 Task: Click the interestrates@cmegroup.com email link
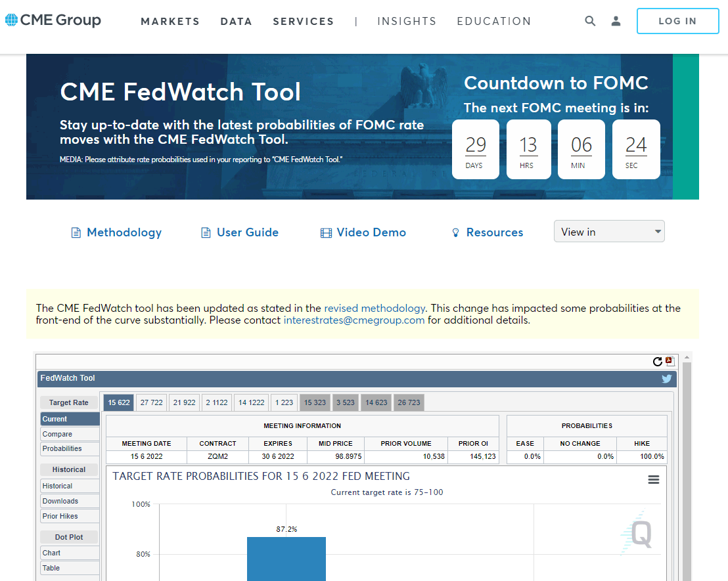[353, 320]
